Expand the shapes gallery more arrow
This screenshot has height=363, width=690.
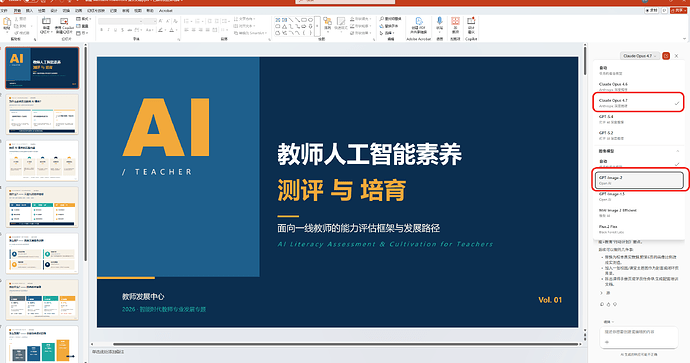[317, 27]
